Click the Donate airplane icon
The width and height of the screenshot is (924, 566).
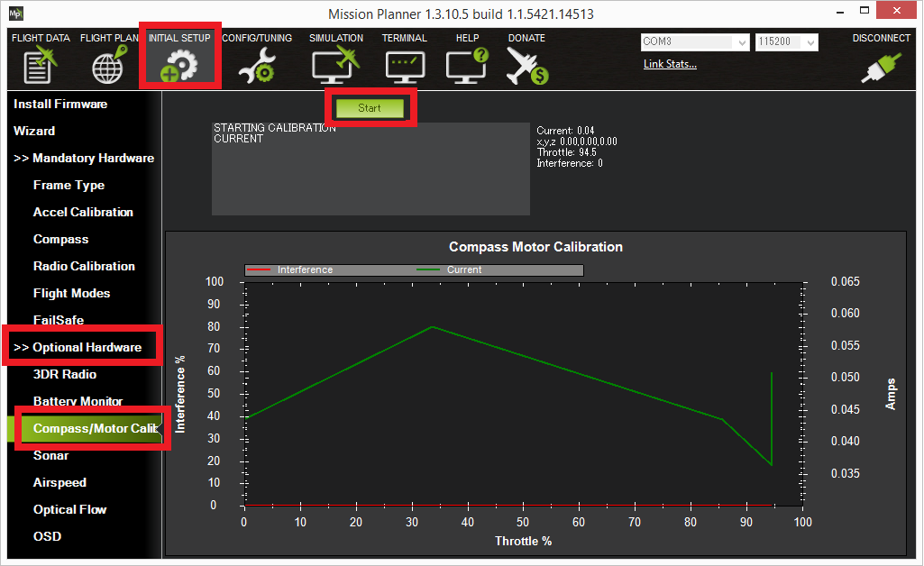click(x=526, y=67)
